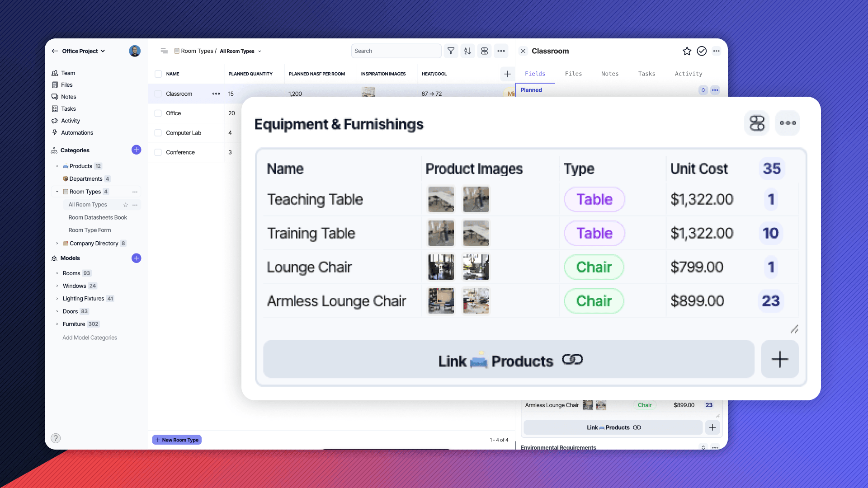Viewport: 868px width, 488px height.
Task: Switch to the Activity tab
Action: pos(688,74)
